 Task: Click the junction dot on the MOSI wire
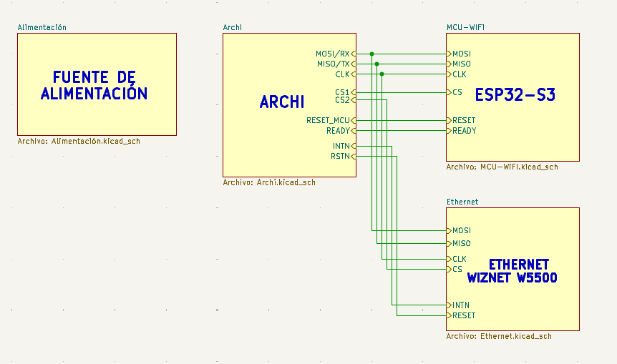tap(371, 54)
